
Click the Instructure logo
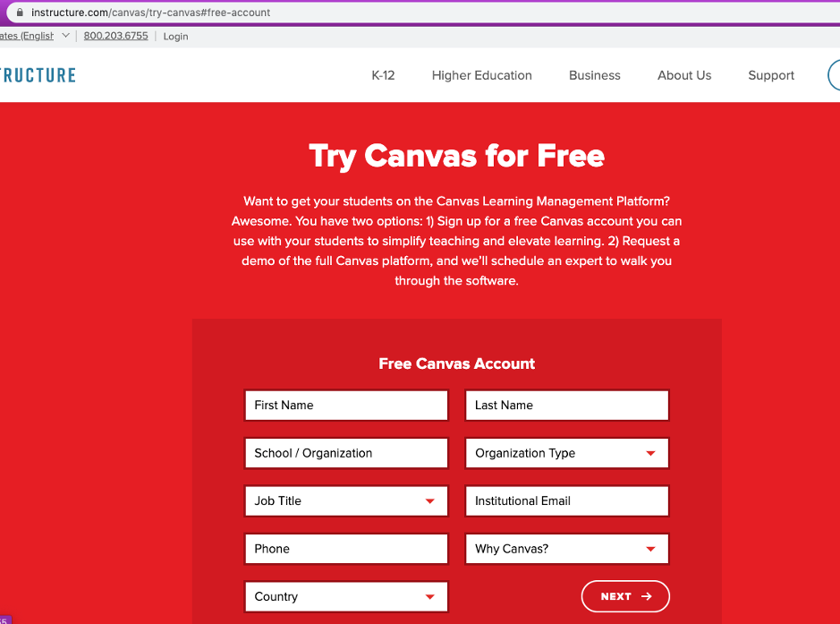(x=38, y=75)
